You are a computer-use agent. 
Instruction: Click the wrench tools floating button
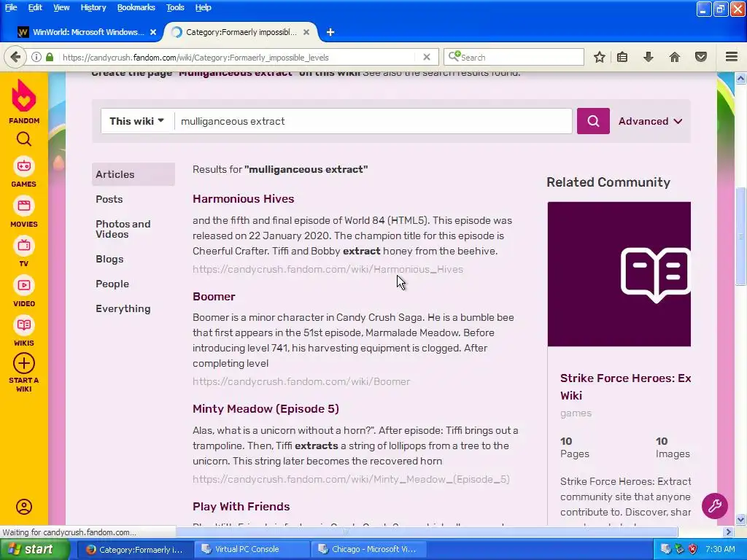(715, 506)
